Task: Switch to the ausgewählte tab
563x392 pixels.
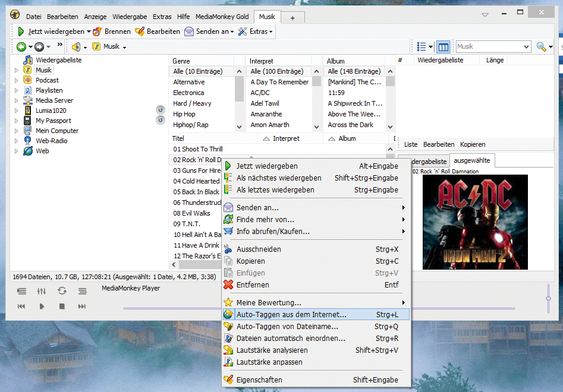Action: (472, 160)
